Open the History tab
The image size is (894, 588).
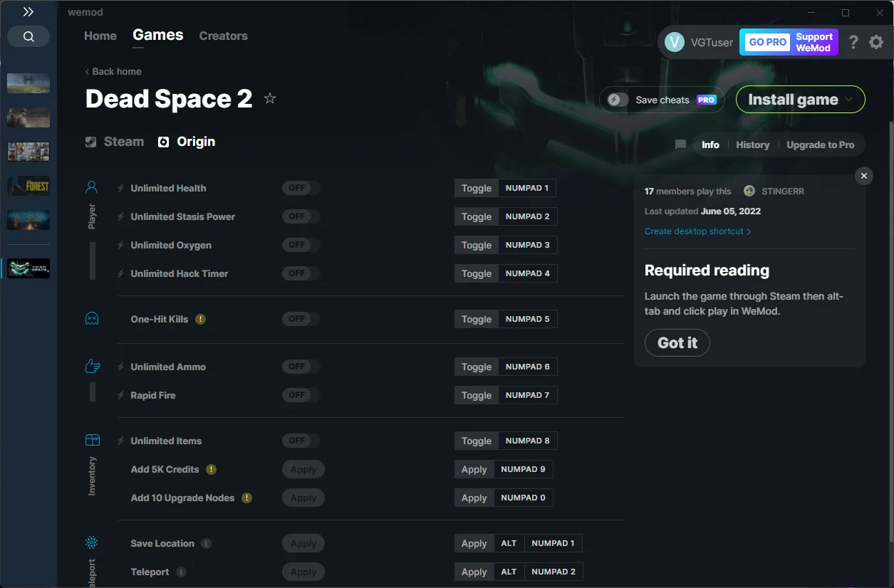(x=753, y=145)
